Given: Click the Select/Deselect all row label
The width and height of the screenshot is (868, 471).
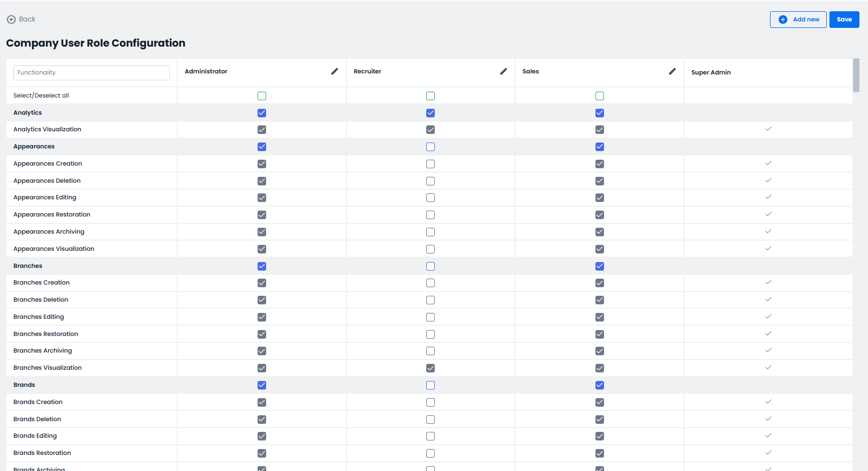Looking at the screenshot, I should pyautogui.click(x=41, y=95).
